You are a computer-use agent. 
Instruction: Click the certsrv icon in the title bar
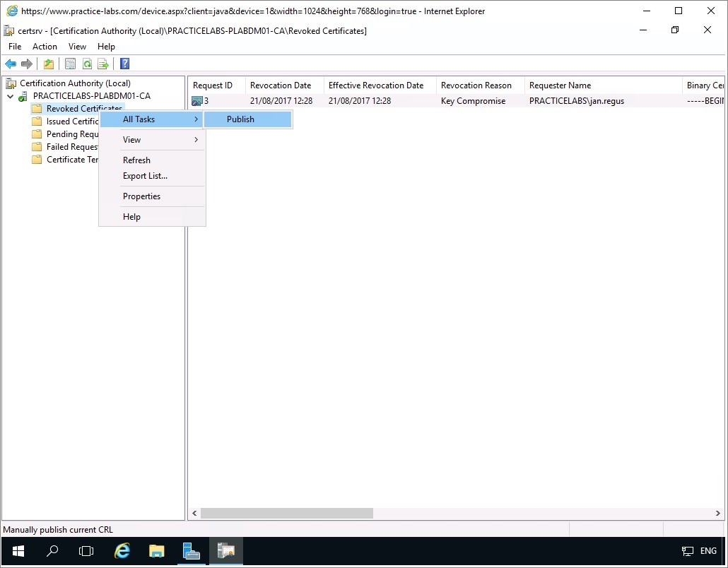8,30
